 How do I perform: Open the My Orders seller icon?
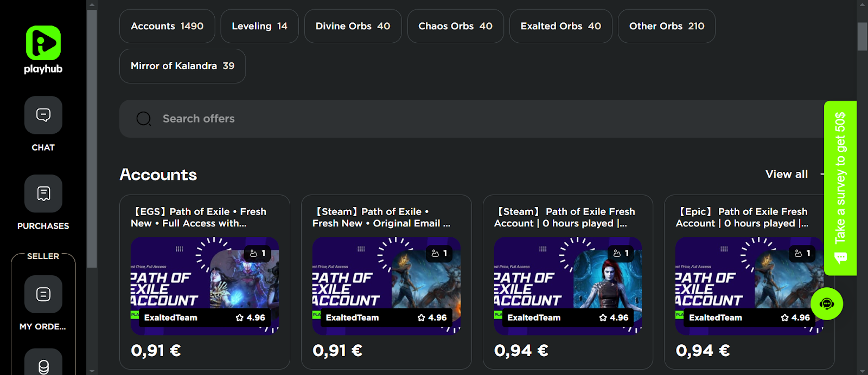43,294
